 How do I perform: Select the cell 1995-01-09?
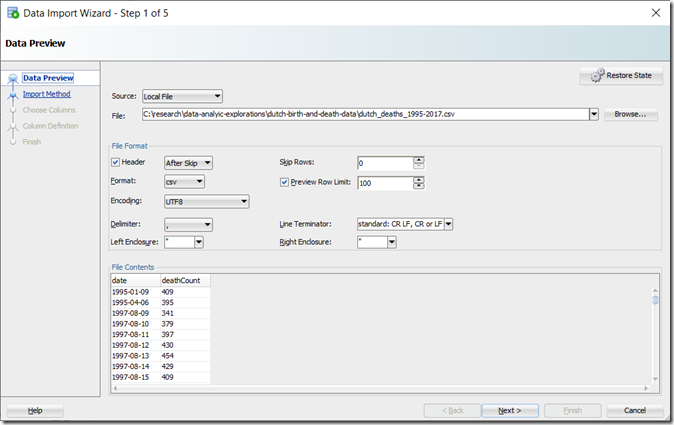[x=135, y=292]
